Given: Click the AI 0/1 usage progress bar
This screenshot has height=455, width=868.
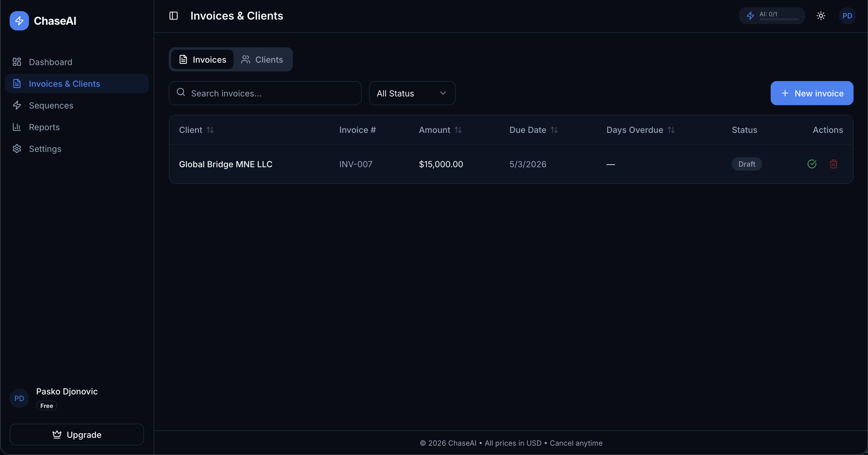Looking at the screenshot, I should pos(778,20).
